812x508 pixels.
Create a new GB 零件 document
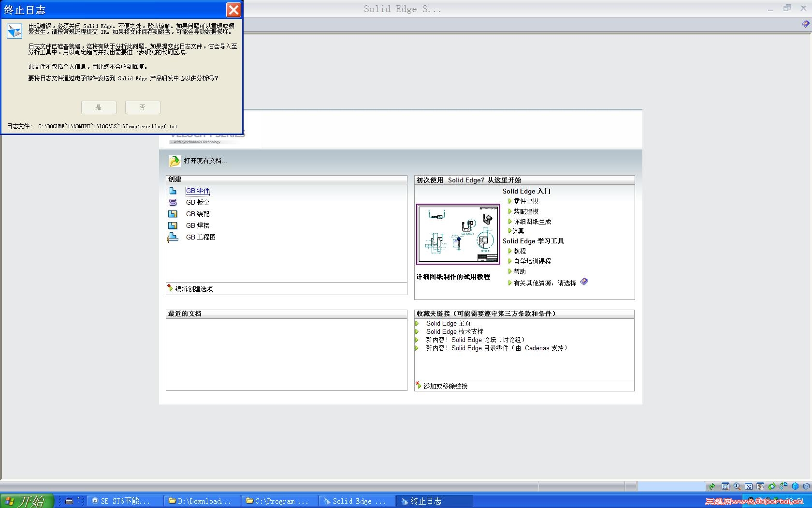point(198,191)
